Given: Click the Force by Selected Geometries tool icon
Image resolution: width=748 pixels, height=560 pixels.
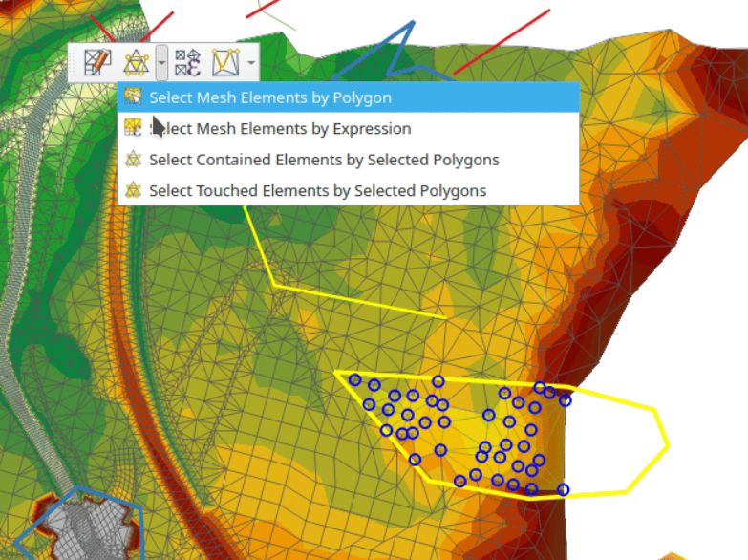Looking at the screenshot, I should [225, 62].
